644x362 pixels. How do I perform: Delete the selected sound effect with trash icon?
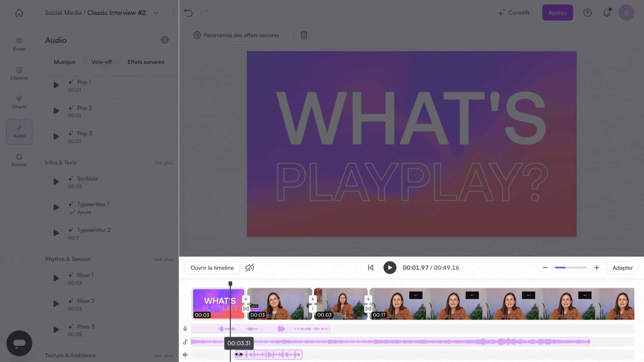pos(304,35)
